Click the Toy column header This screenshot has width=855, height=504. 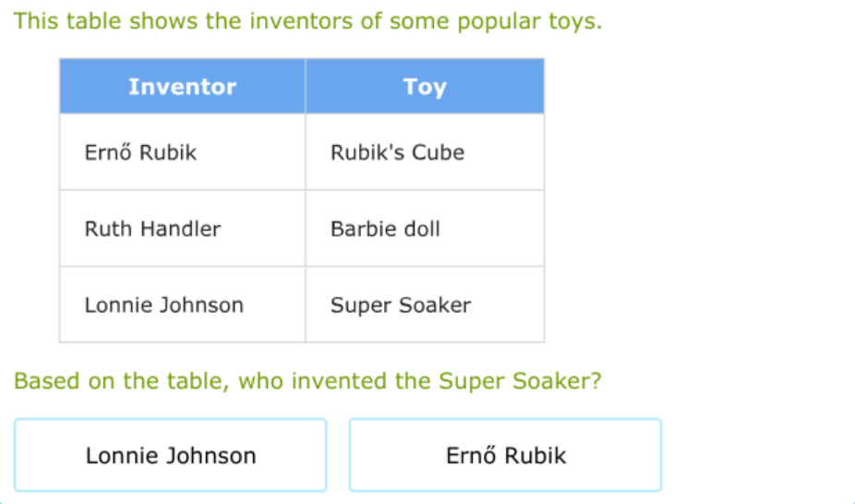[425, 87]
